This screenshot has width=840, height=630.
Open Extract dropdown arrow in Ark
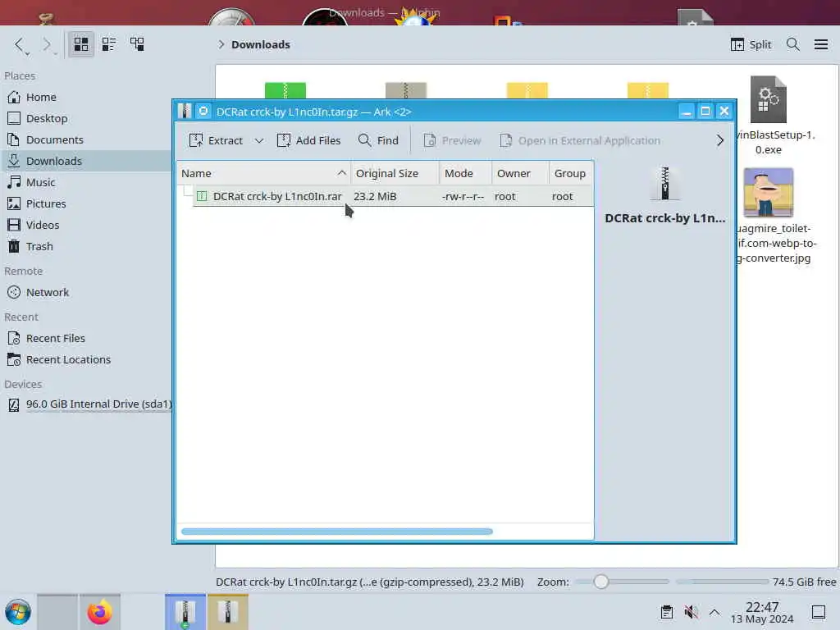pos(258,140)
